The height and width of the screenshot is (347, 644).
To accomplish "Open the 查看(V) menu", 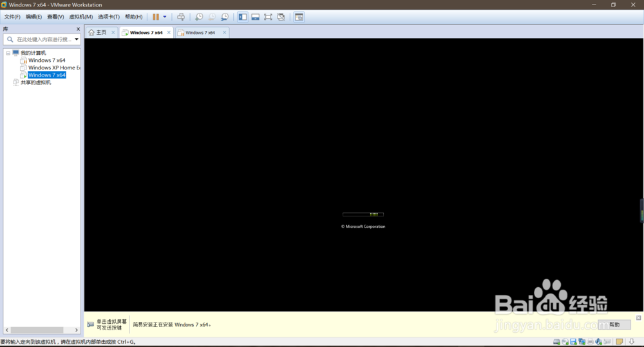I will 55,17.
